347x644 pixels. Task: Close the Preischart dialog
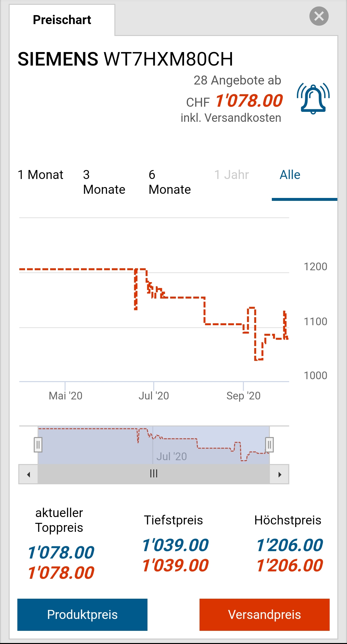click(x=319, y=16)
